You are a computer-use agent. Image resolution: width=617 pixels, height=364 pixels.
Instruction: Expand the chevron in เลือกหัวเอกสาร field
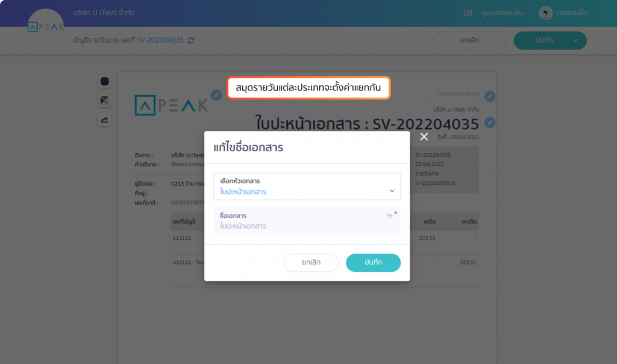(392, 191)
